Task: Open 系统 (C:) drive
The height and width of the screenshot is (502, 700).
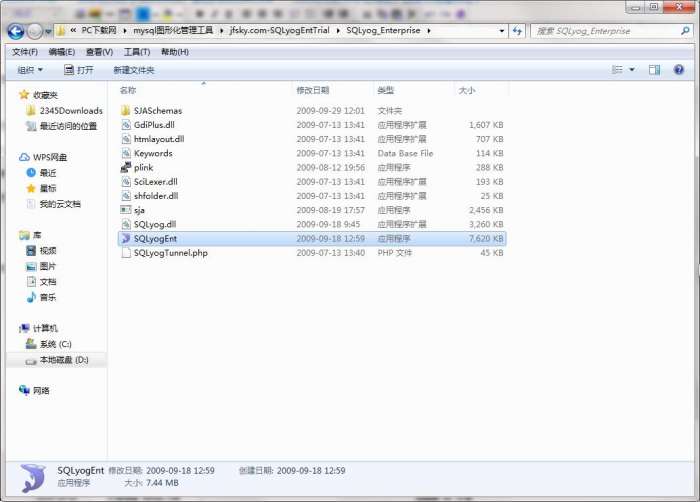Action: click(x=49, y=344)
